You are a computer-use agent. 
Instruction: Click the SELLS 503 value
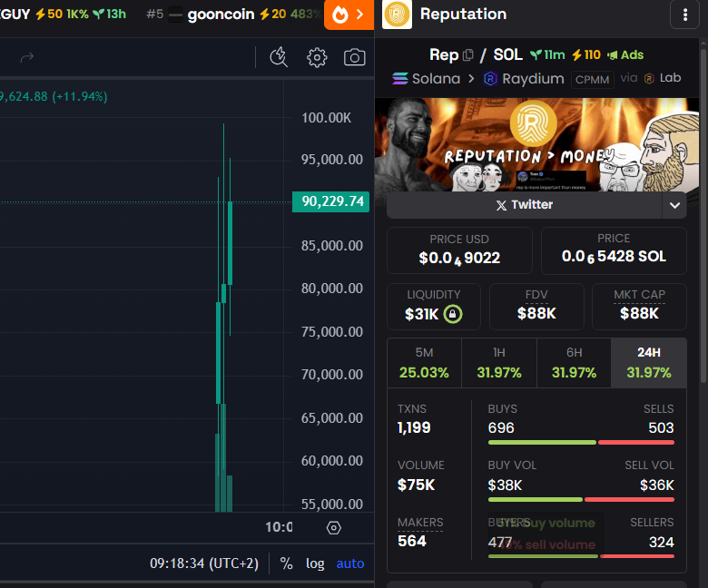pyautogui.click(x=661, y=427)
